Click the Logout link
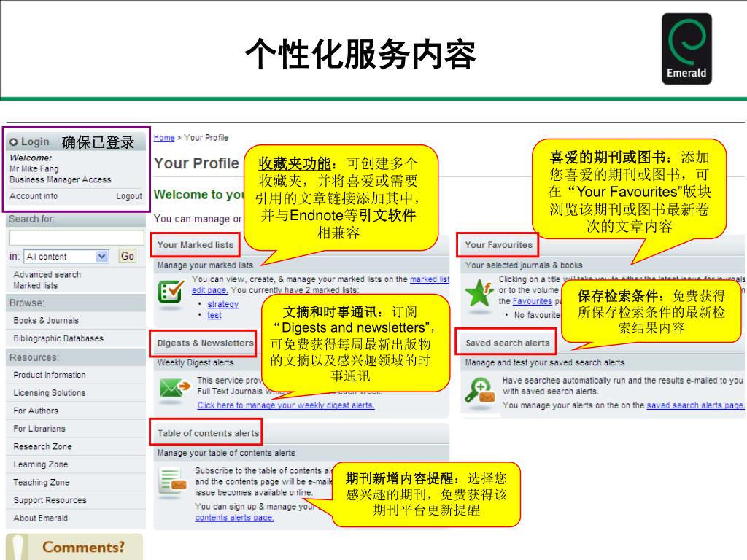This screenshot has width=747, height=560. pyautogui.click(x=129, y=195)
